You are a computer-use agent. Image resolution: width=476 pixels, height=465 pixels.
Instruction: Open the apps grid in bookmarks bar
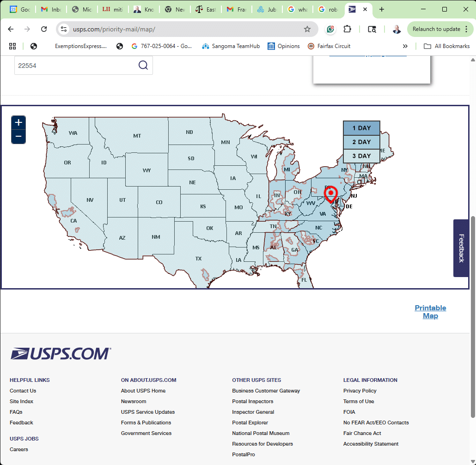12,46
